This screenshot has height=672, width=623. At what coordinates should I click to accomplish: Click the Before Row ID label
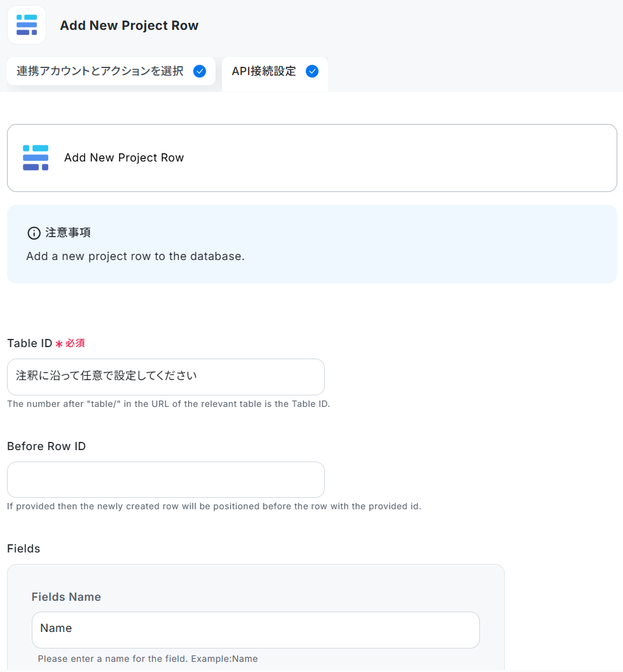pyautogui.click(x=46, y=446)
